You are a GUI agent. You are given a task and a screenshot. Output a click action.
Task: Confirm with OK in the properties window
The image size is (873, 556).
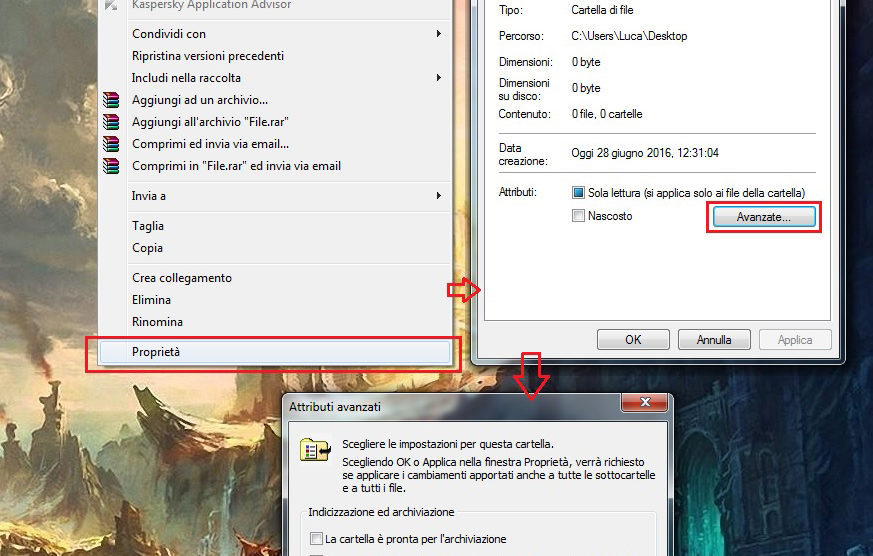point(633,339)
